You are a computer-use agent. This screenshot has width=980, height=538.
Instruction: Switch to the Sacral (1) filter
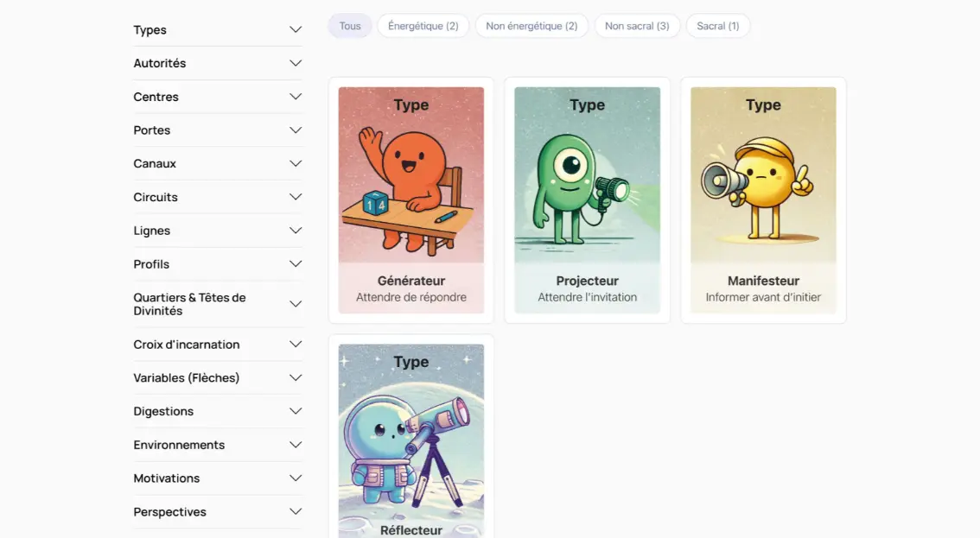point(718,26)
